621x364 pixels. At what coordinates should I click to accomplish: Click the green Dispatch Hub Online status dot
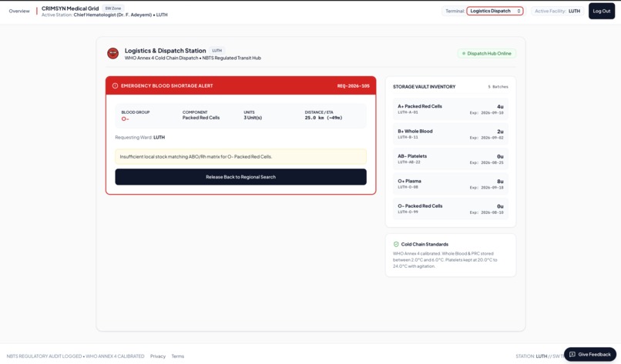pos(464,53)
